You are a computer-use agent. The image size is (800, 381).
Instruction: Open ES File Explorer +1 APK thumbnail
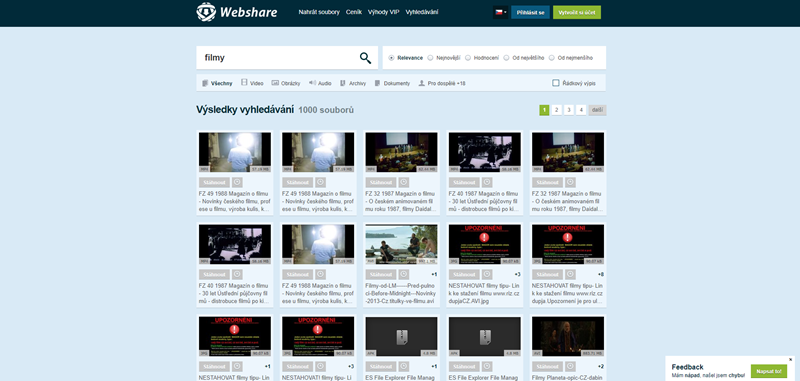[402, 337]
